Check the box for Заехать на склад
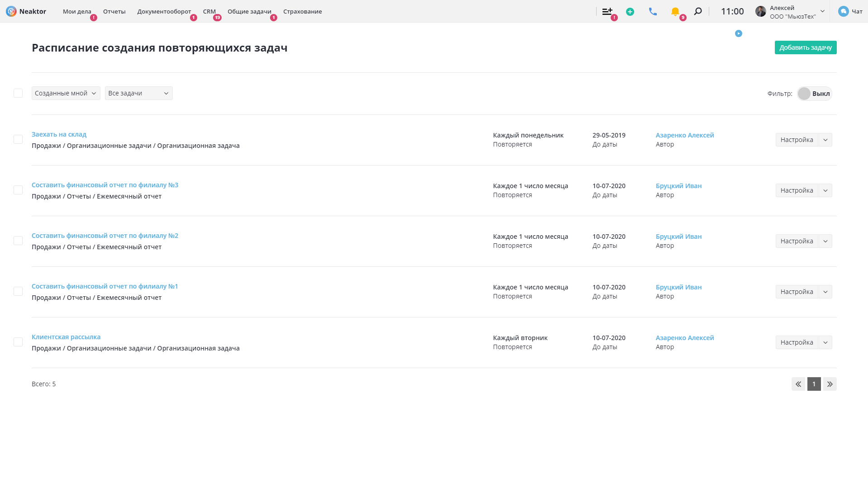The image size is (868, 488). click(x=18, y=139)
